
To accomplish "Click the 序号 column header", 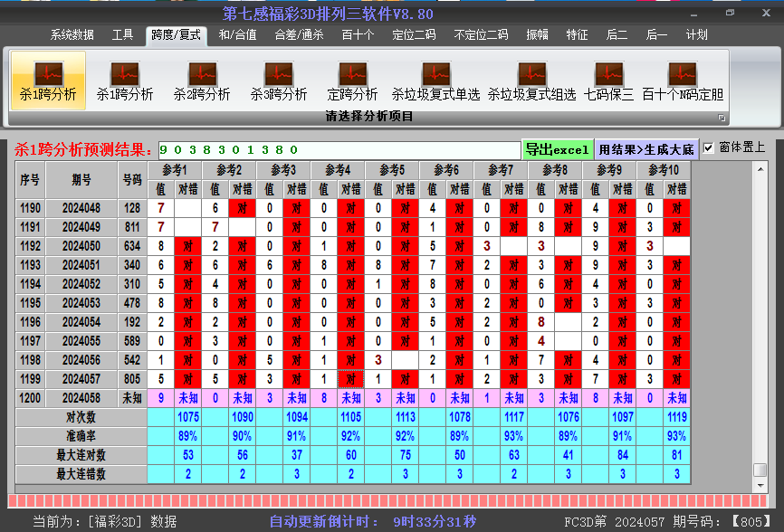I will (30, 180).
